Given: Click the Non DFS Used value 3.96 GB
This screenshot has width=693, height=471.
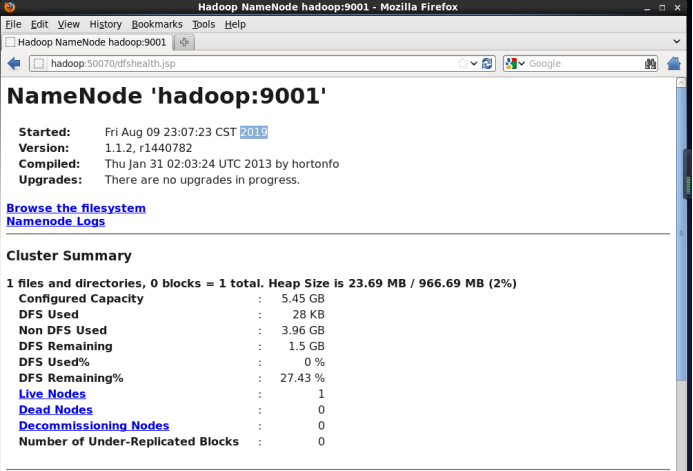Looking at the screenshot, I should (x=303, y=330).
